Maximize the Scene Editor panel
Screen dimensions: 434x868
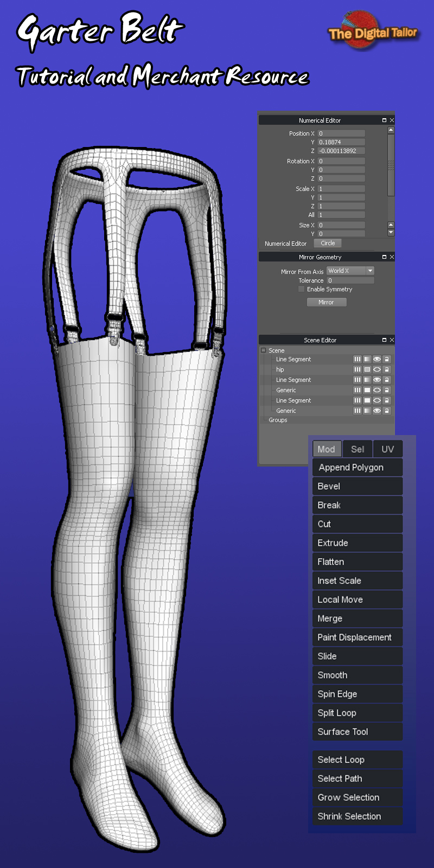384,340
